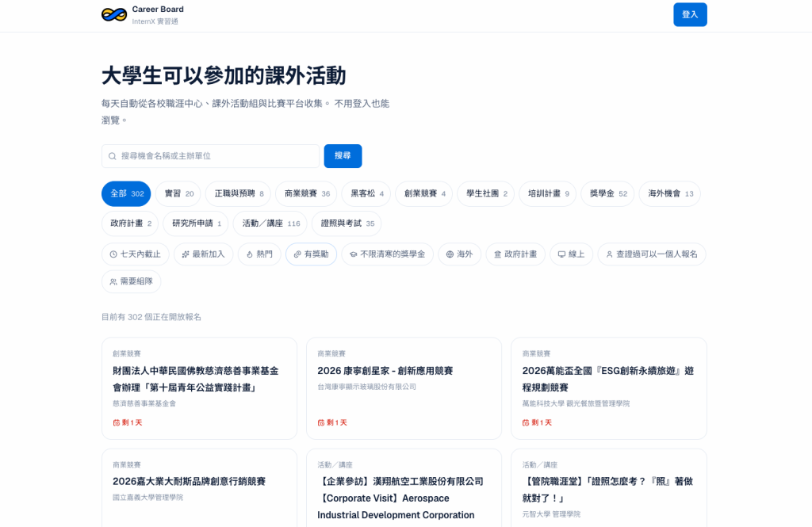Click the medal icon on 有獎勵 chip
Screen dimensions: 812x527
coord(297,254)
